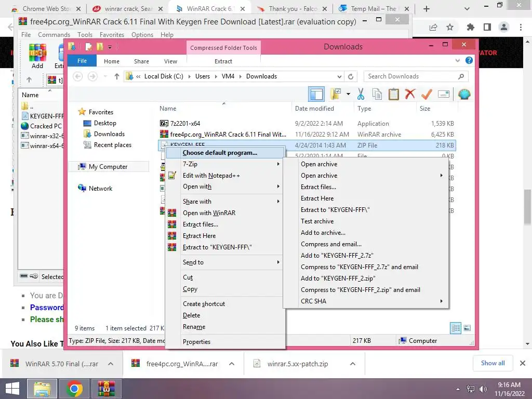Open the folder options dropdown arrow
532x399 pixels.
tap(349, 94)
